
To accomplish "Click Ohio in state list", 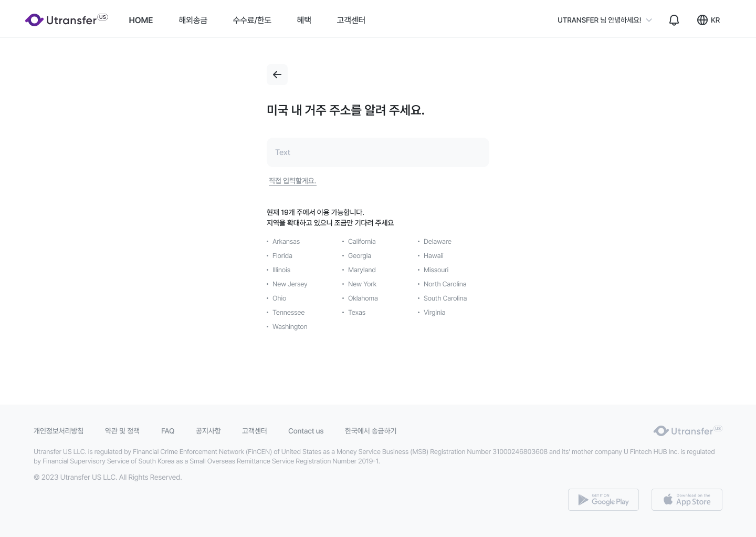I will click(279, 298).
